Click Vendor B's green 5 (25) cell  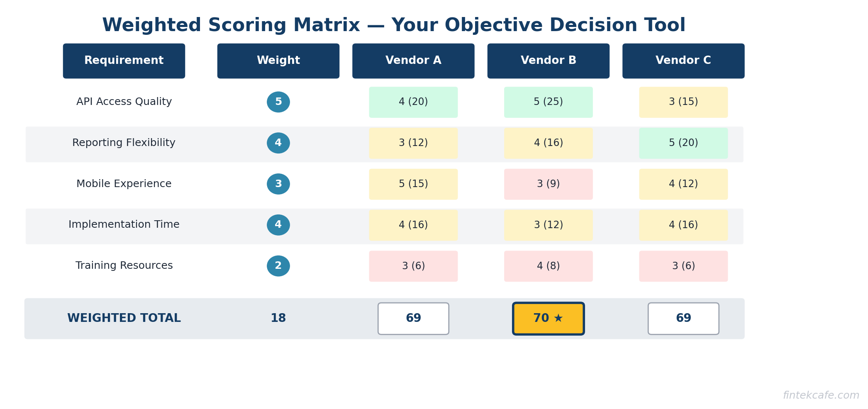548,102
